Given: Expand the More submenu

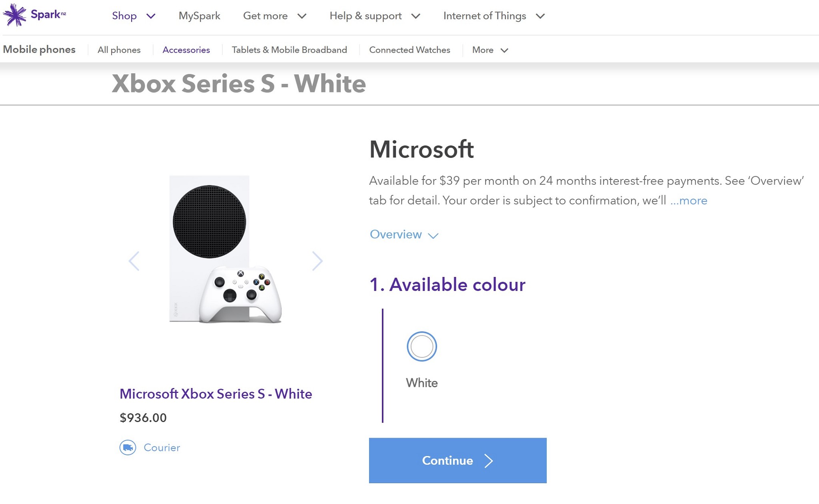Looking at the screenshot, I should coord(490,50).
